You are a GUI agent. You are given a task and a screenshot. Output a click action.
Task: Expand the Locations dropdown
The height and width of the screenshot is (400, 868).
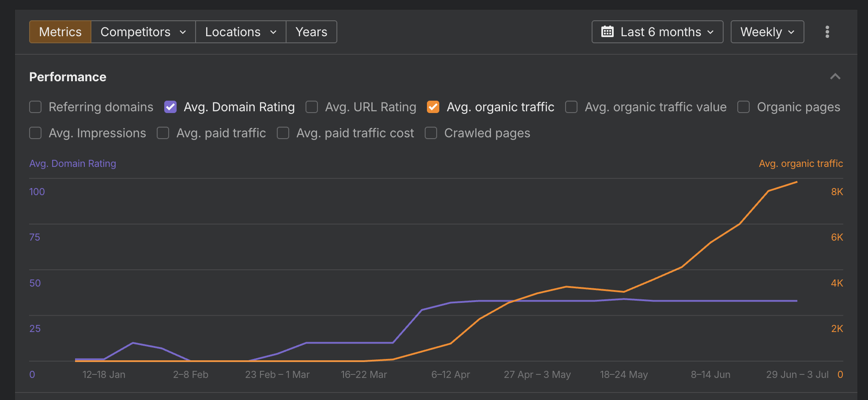point(241,32)
